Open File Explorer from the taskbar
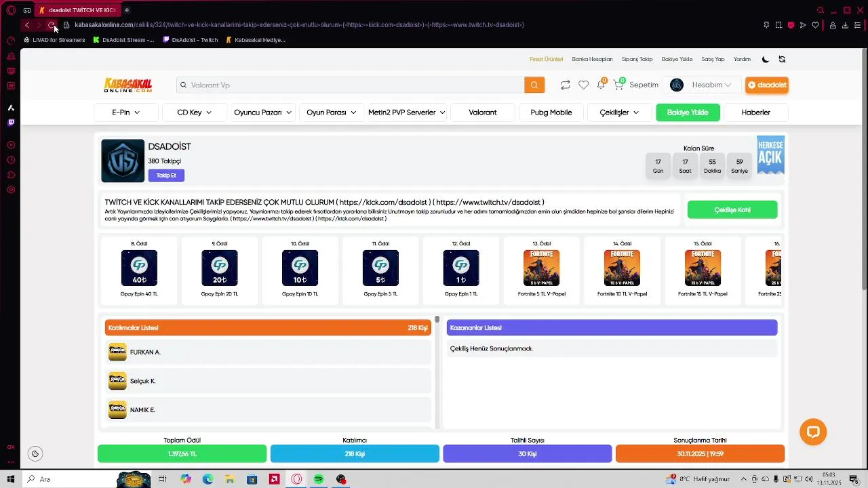This screenshot has height=488, width=868. coord(230,479)
